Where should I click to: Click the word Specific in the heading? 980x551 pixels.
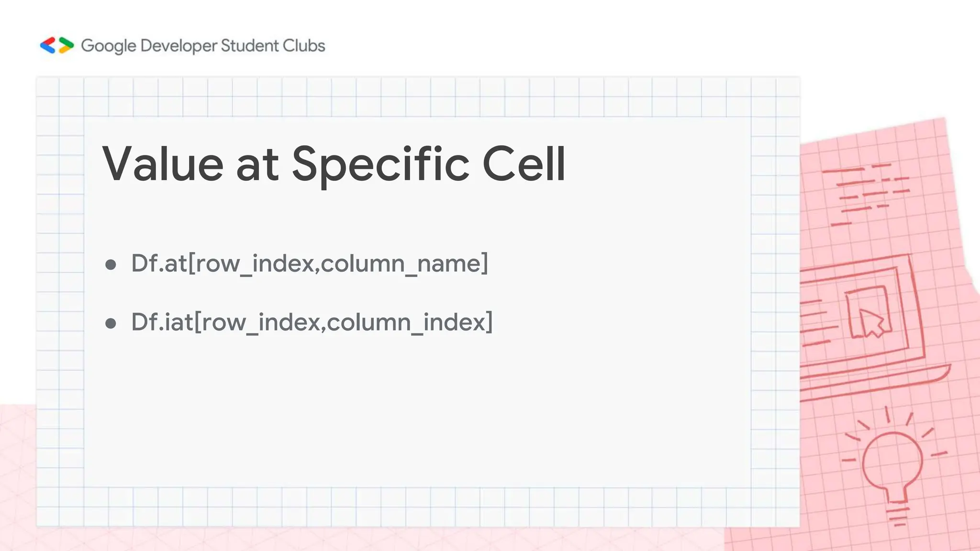coord(380,165)
